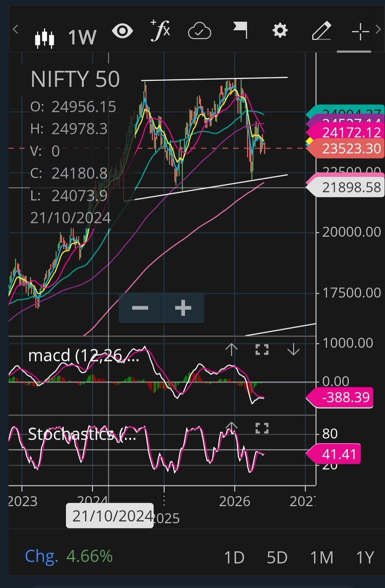Move the macd panel up
Image resolution: width=385 pixels, height=588 pixels.
point(231,349)
